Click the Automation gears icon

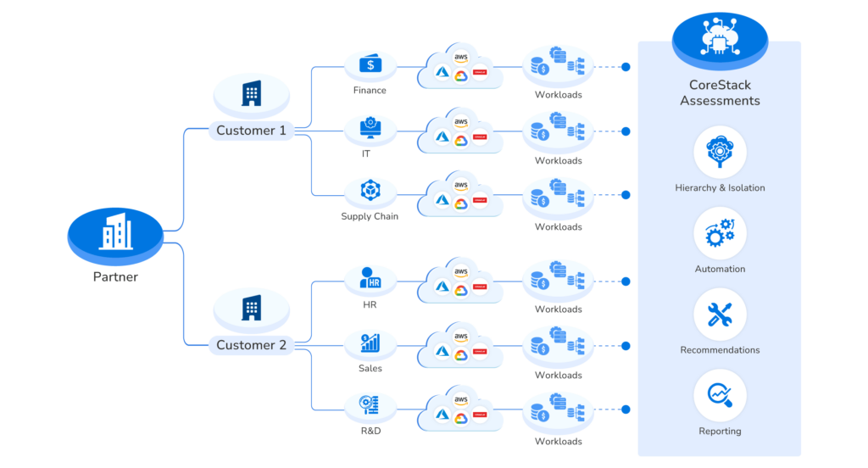(720, 234)
